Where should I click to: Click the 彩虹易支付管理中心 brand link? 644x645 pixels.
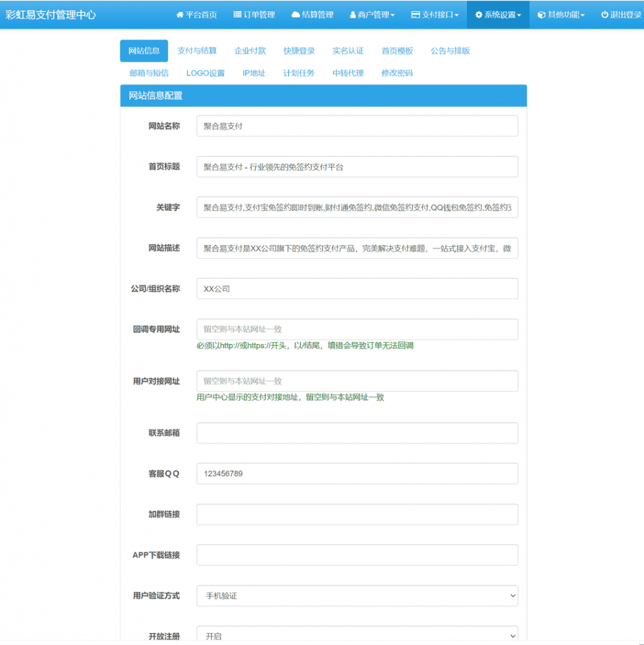[x=51, y=14]
